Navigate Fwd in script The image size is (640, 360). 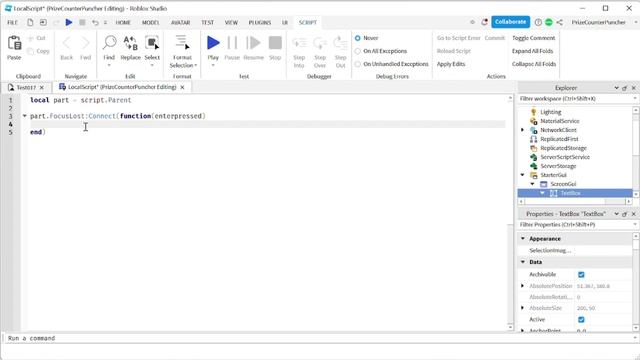(x=85, y=43)
